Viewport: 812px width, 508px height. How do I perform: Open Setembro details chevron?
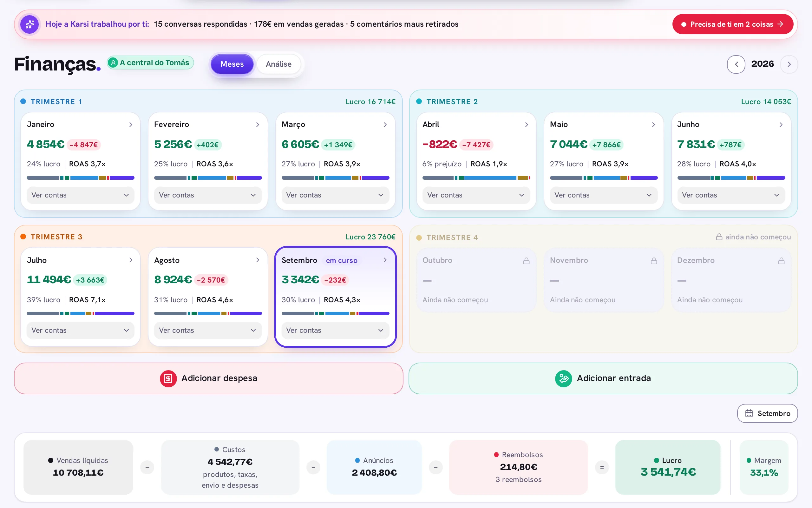pos(385,260)
